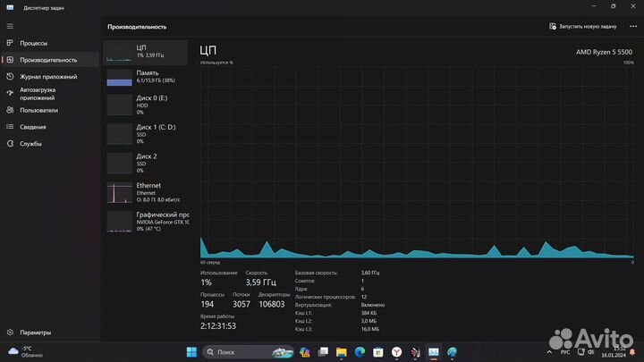
Task: Select Память resource entry
Action: [146, 77]
